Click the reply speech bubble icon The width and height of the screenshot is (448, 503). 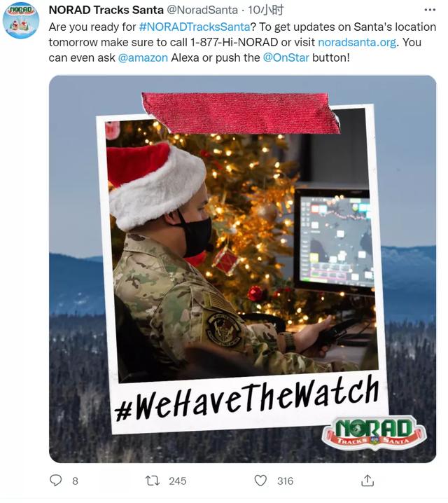tap(56, 480)
